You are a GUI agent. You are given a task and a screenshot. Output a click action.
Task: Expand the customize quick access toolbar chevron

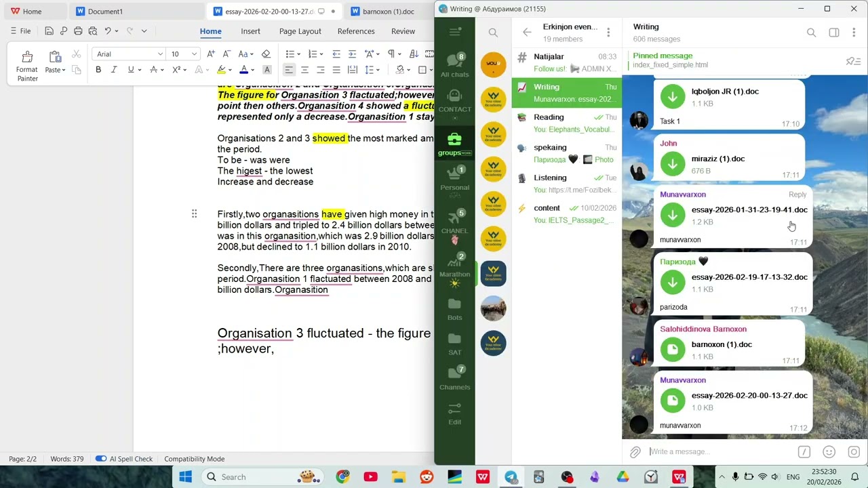(144, 31)
